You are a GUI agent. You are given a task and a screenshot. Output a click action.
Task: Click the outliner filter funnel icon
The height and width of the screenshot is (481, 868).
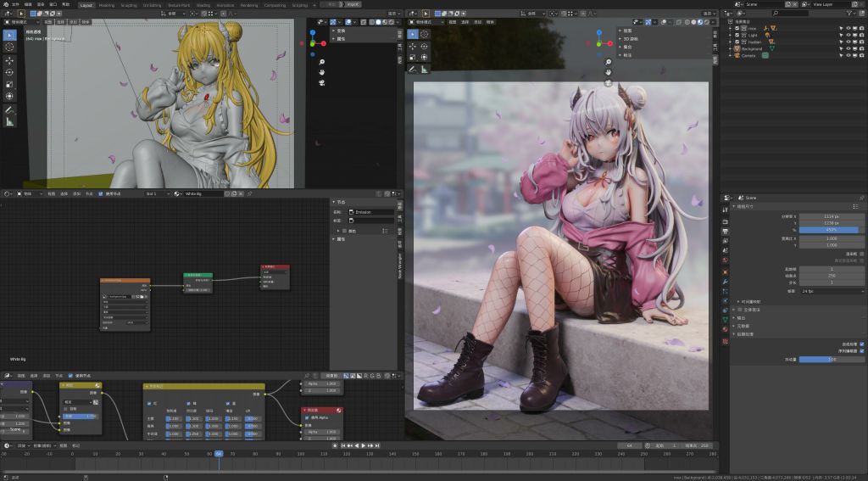[849, 13]
